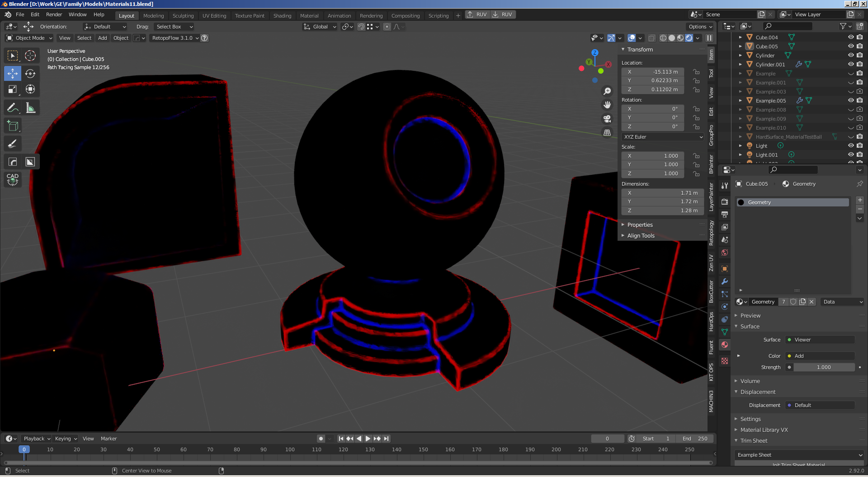Image resolution: width=868 pixels, height=477 pixels.
Task: Open the Object Mode dropdown
Action: tap(29, 38)
